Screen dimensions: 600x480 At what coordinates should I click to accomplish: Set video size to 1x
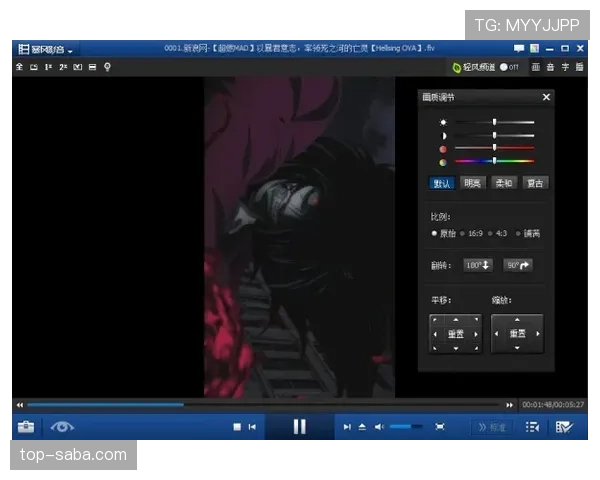pyautogui.click(x=48, y=67)
